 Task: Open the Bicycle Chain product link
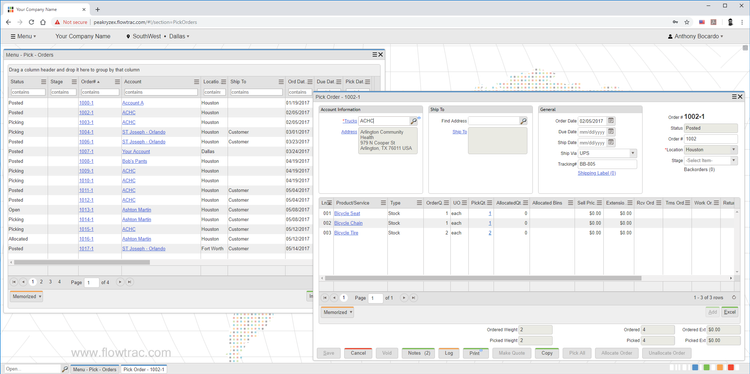click(x=348, y=223)
